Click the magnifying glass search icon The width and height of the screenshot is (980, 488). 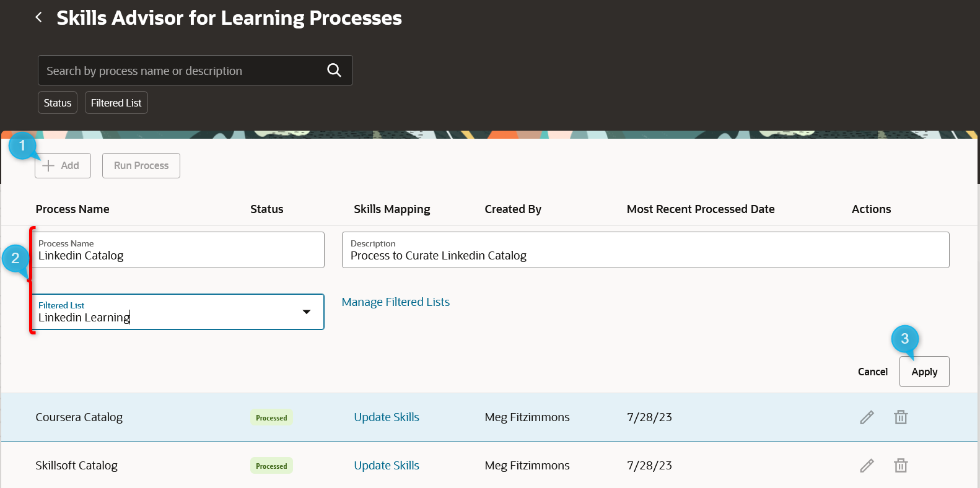334,71
